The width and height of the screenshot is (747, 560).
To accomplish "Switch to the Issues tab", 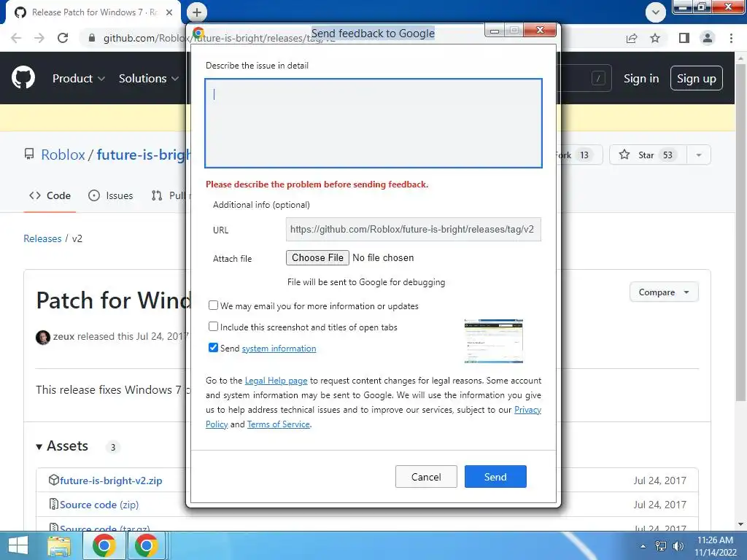I will pos(111,195).
